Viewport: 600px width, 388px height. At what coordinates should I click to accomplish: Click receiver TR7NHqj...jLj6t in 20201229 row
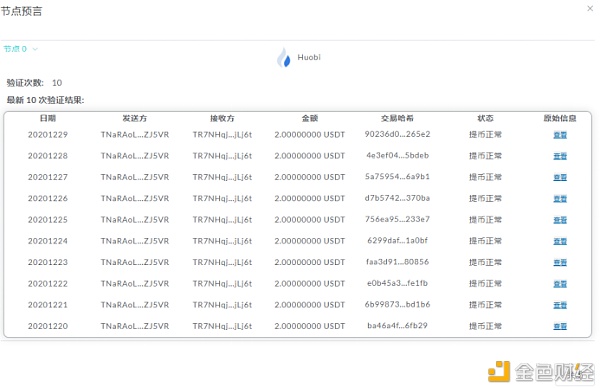222,135
